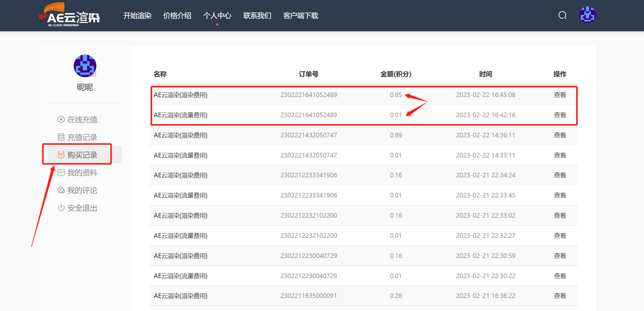Viewport: 644px width, 311px height.
Task: Click the 0.01 amount in the 16:42:16 row
Action: pyautogui.click(x=396, y=115)
